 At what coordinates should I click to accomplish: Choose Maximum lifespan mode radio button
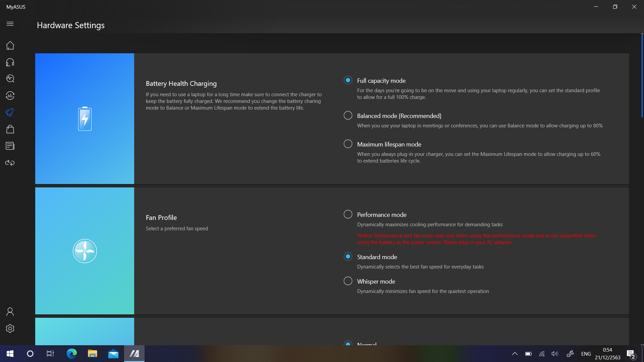348,144
